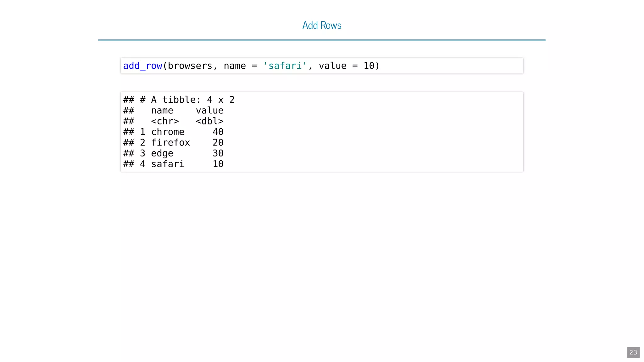Image resolution: width=644 pixels, height=362 pixels.
Task: Click the 'A tibble: 4 x 2' header line
Action: (x=192, y=100)
